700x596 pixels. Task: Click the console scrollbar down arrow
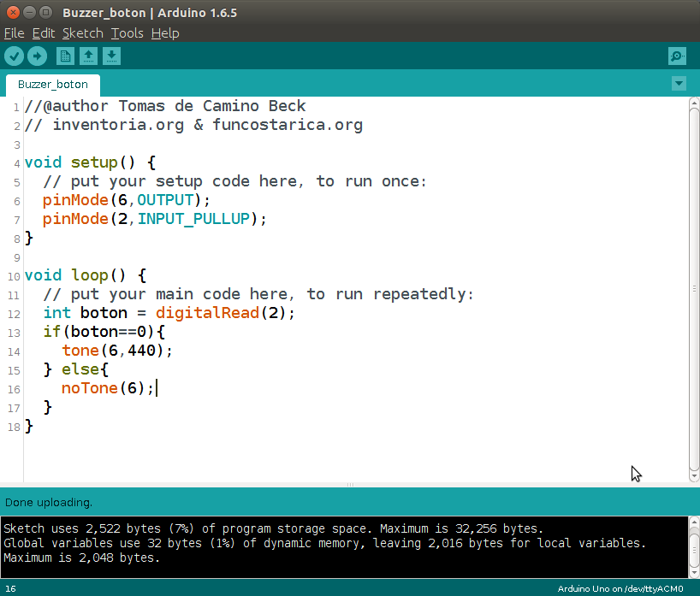694,573
